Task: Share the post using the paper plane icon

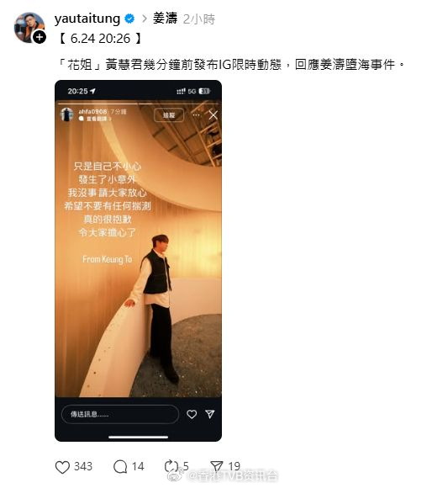Action: tap(217, 466)
